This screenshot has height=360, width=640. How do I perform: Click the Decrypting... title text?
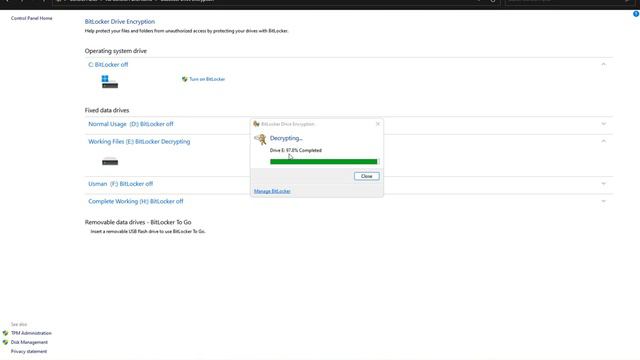pos(286,138)
